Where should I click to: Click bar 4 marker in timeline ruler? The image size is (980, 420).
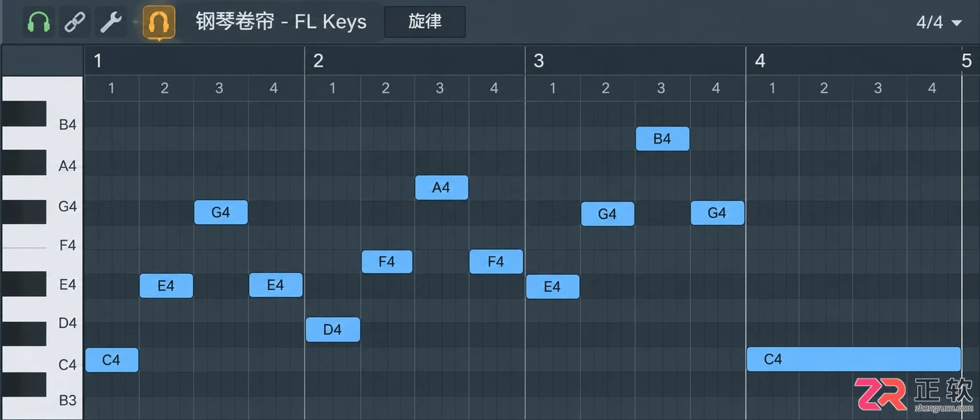pos(760,61)
